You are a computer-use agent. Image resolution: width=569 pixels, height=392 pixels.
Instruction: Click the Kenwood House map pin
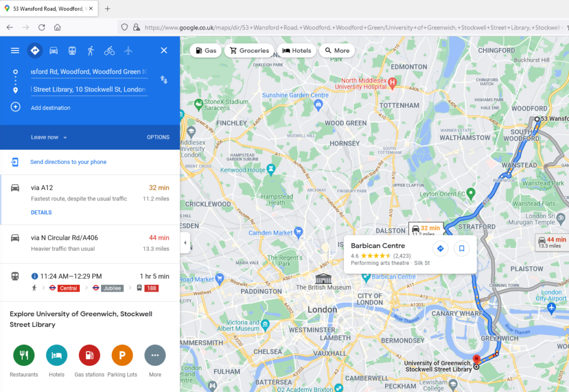(x=271, y=169)
